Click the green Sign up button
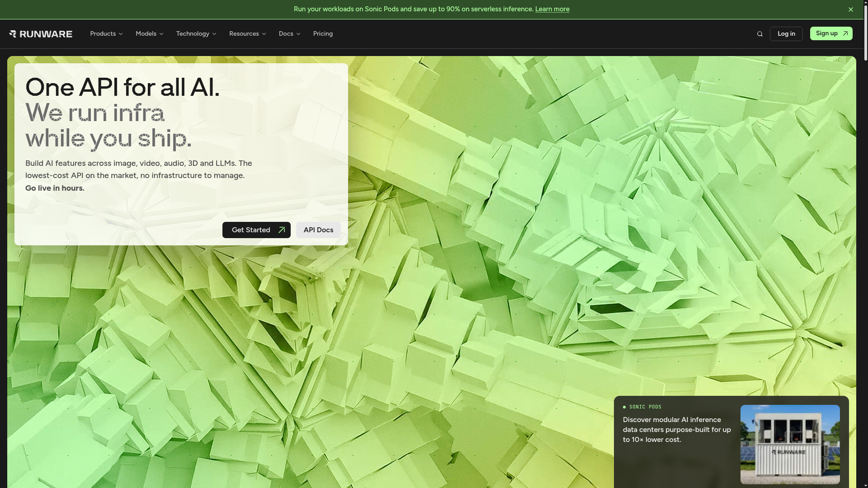 [x=831, y=33]
